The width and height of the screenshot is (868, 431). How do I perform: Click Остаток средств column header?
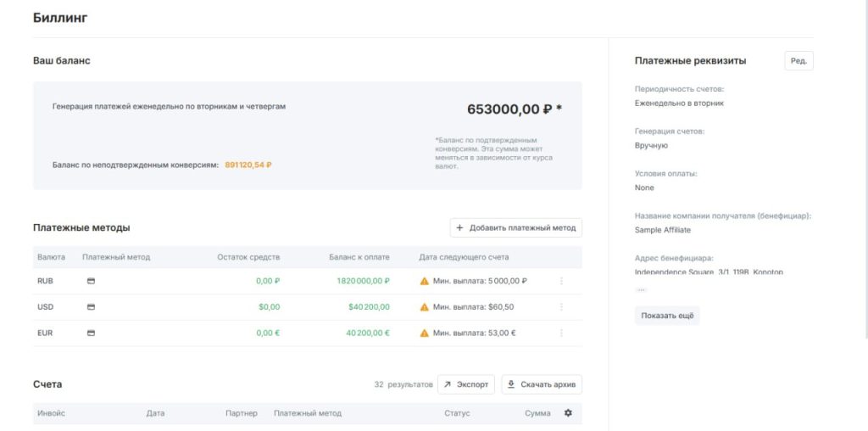(248, 257)
